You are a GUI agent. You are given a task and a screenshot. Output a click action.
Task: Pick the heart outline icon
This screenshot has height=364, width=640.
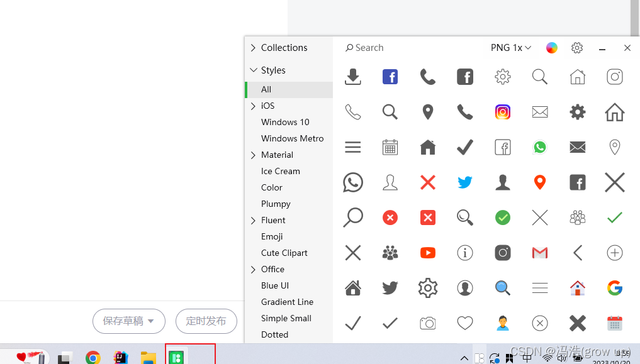pyautogui.click(x=465, y=323)
